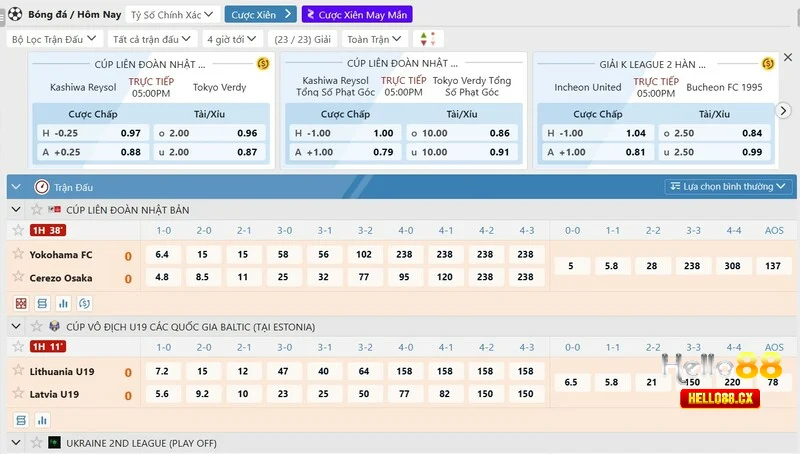Viewport: 800px width, 454px height.
Task: Click the soccer ball sport icon
Action: point(15,14)
